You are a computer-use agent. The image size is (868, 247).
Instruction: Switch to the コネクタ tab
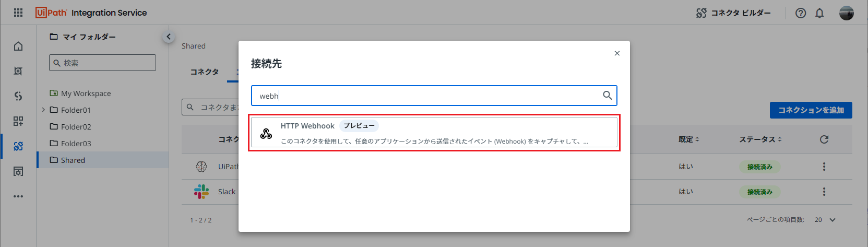tap(204, 72)
